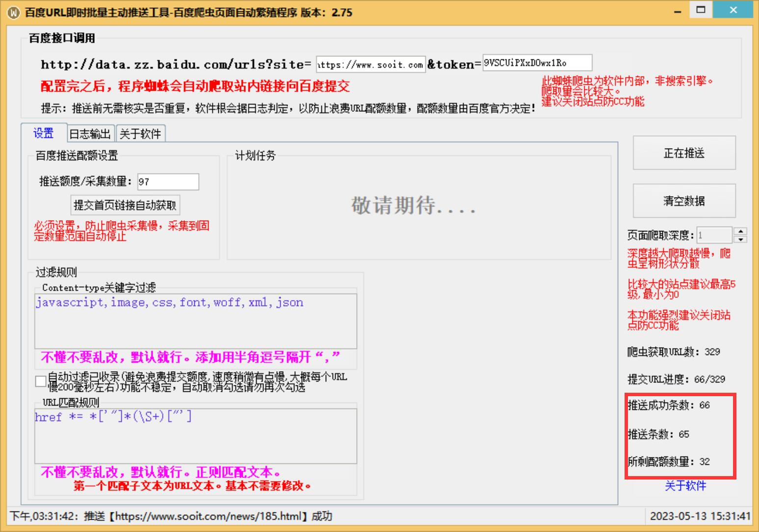Screen dimensions: 759x532
Task: Click the 推送条数: 65 text
Action: click(x=658, y=434)
